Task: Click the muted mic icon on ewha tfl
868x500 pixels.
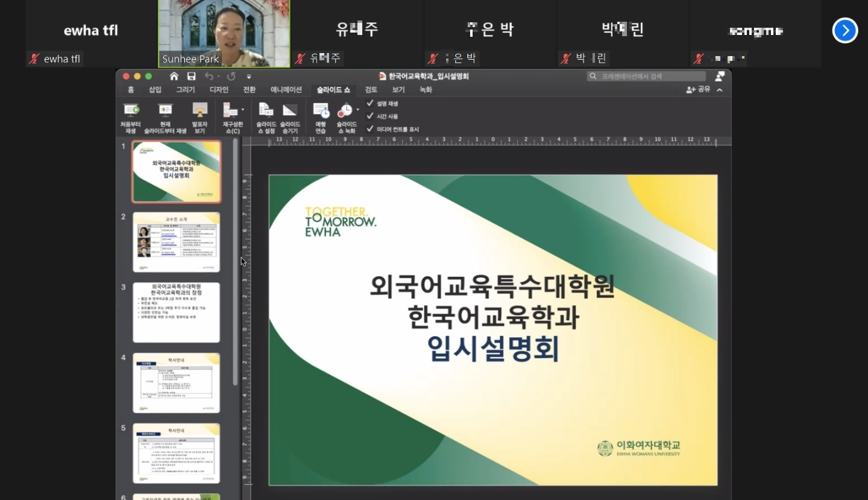Action: 34,59
